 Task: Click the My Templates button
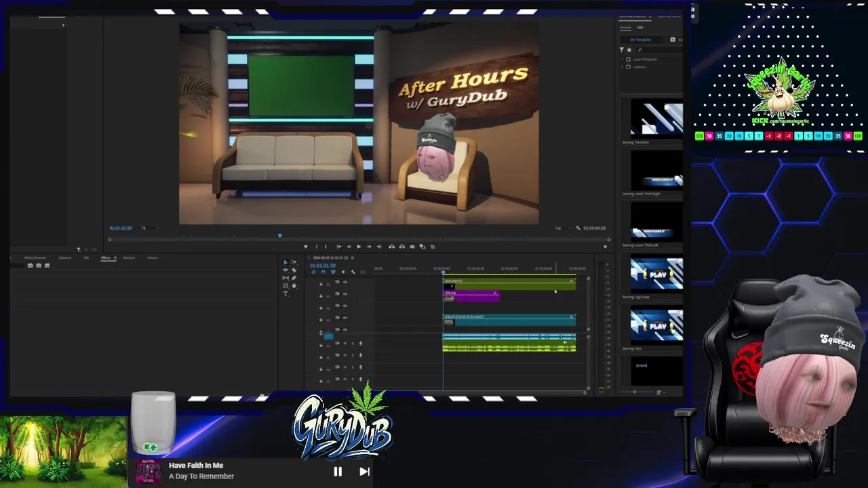pos(641,39)
